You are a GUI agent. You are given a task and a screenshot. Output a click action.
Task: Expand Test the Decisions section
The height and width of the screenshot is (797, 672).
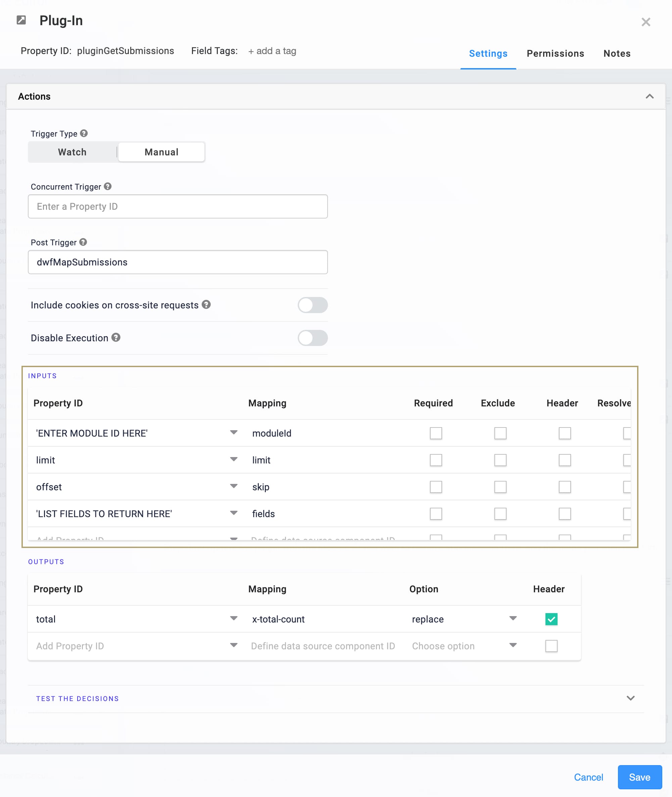coord(336,698)
